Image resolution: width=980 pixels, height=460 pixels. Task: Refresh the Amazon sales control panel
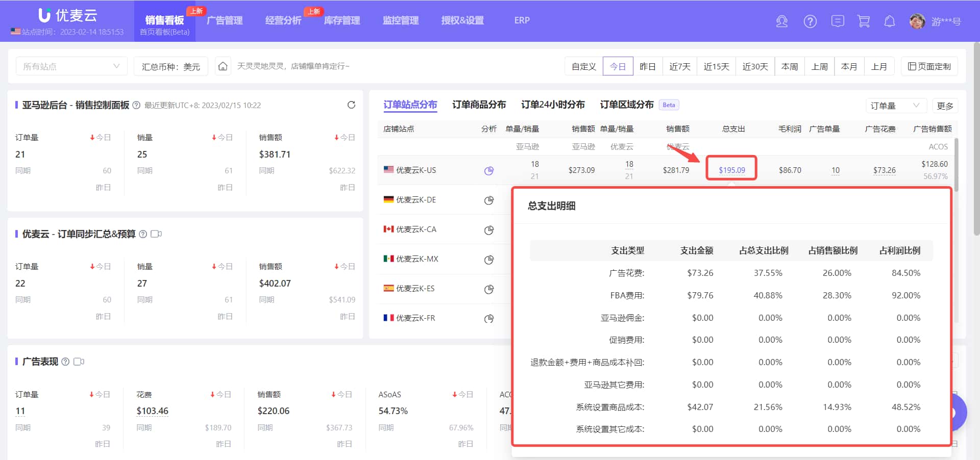[x=351, y=105]
